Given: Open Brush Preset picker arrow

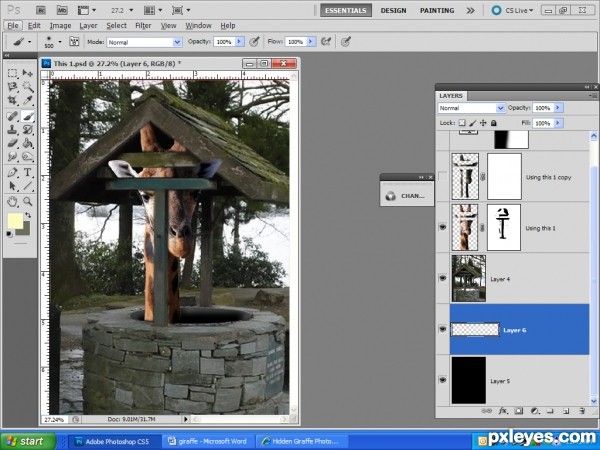Looking at the screenshot, I should click(60, 41).
